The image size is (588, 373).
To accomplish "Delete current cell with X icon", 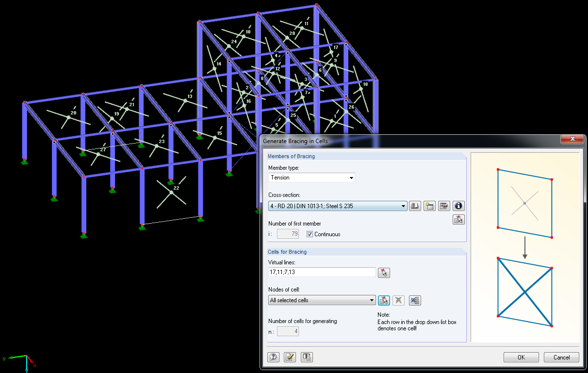I will coord(398,300).
